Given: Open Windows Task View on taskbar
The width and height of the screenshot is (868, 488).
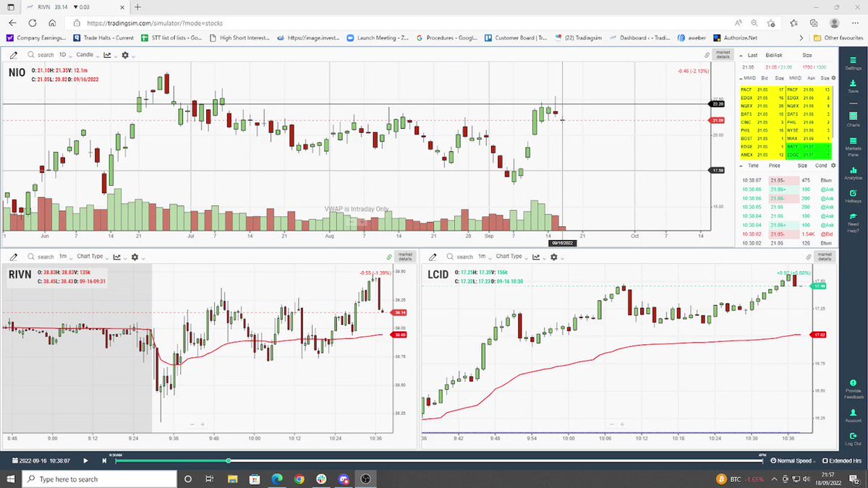Looking at the screenshot, I should click(x=209, y=479).
